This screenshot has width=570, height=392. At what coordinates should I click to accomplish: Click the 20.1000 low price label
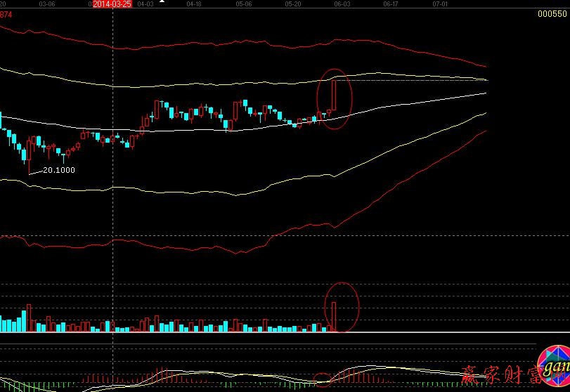click(59, 170)
